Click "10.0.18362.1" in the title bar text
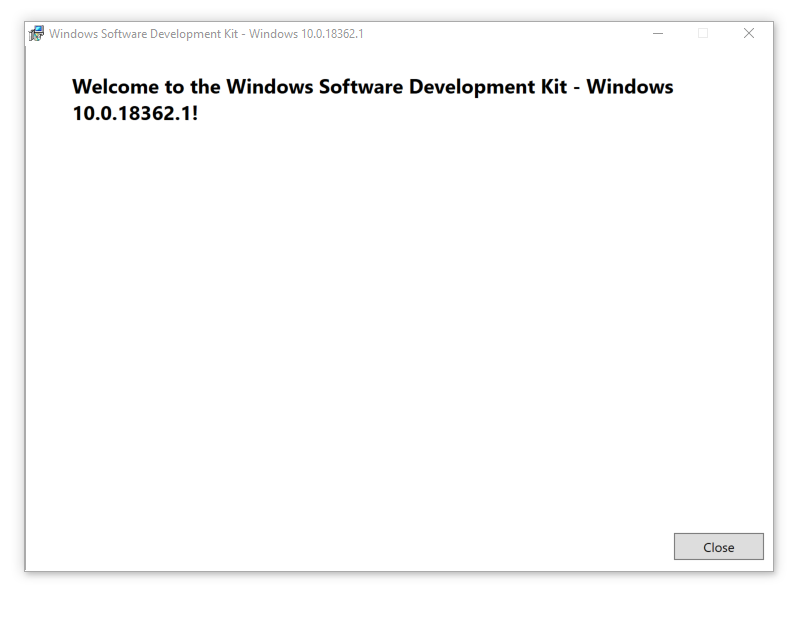Viewport: 800px width, 630px height. tap(332, 33)
